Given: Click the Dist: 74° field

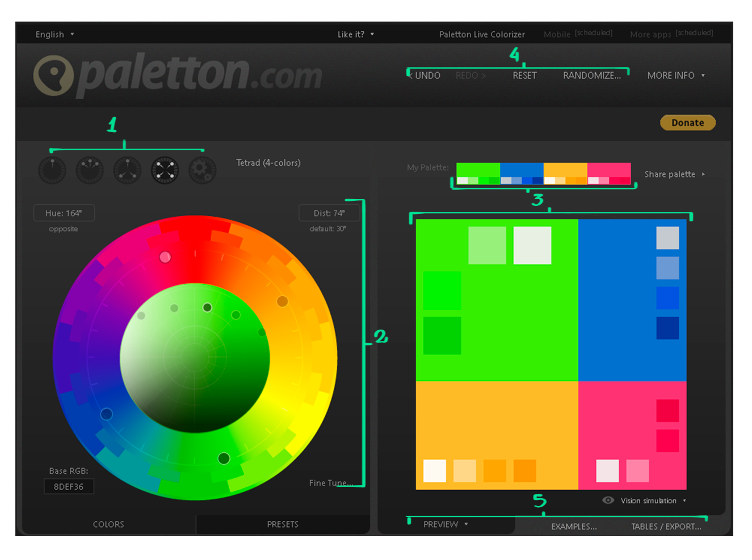Looking at the screenshot, I should point(329,213).
